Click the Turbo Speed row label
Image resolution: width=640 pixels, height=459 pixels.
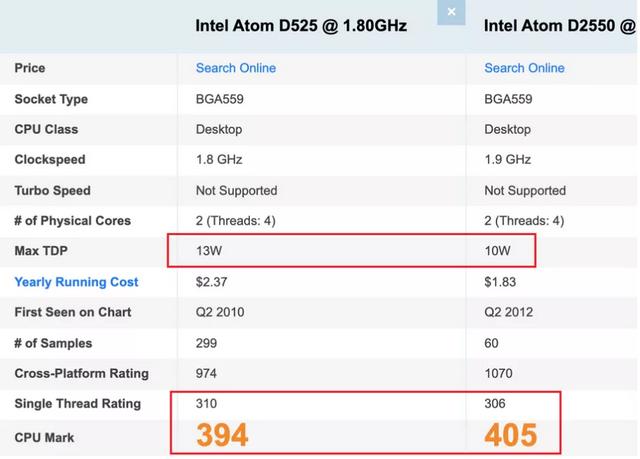click(52, 190)
